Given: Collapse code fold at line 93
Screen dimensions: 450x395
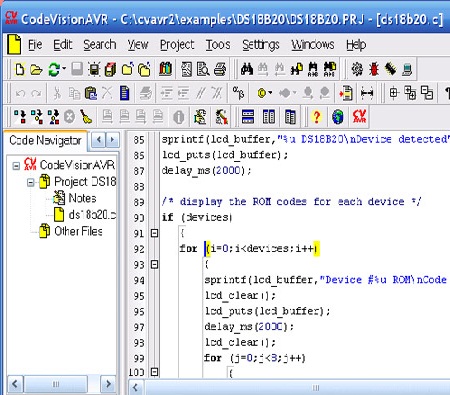Looking at the screenshot, I should [x=154, y=265].
